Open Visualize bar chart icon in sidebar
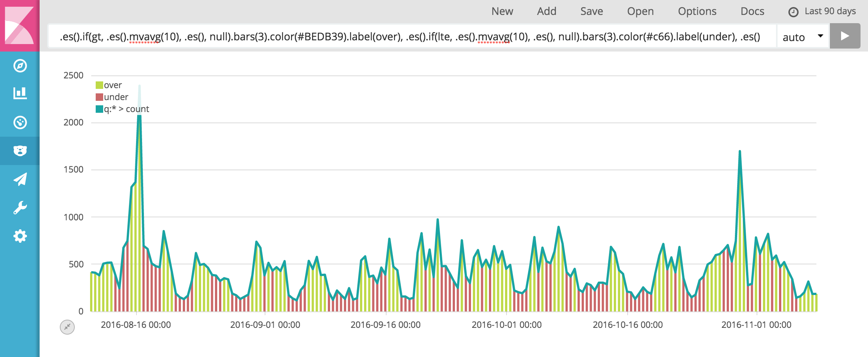Image resolution: width=868 pixels, height=357 pixels. pyautogui.click(x=20, y=93)
